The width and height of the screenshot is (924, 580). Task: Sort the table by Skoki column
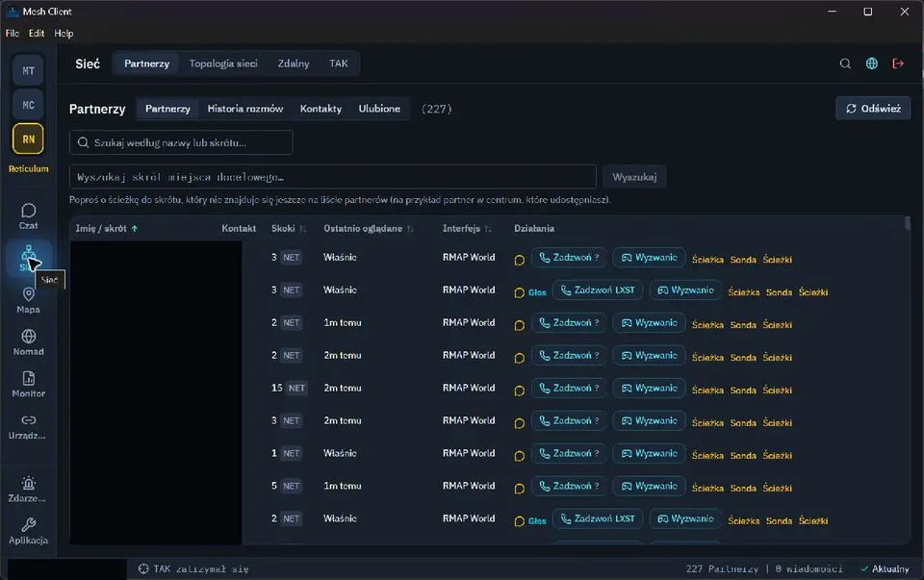[x=289, y=229]
